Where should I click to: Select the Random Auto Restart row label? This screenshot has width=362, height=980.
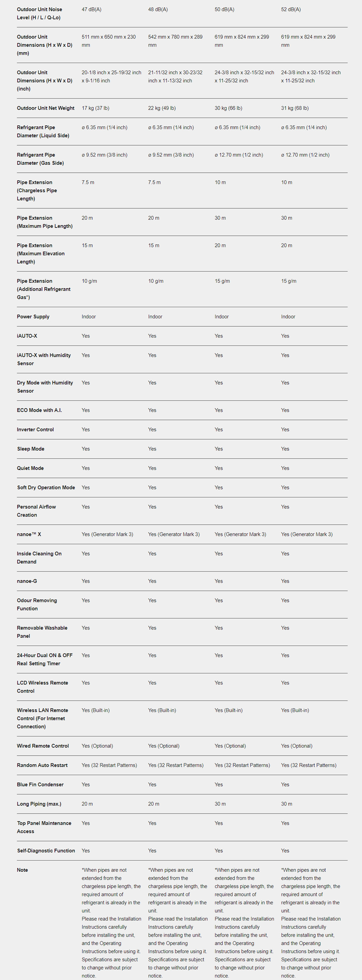[x=42, y=765]
